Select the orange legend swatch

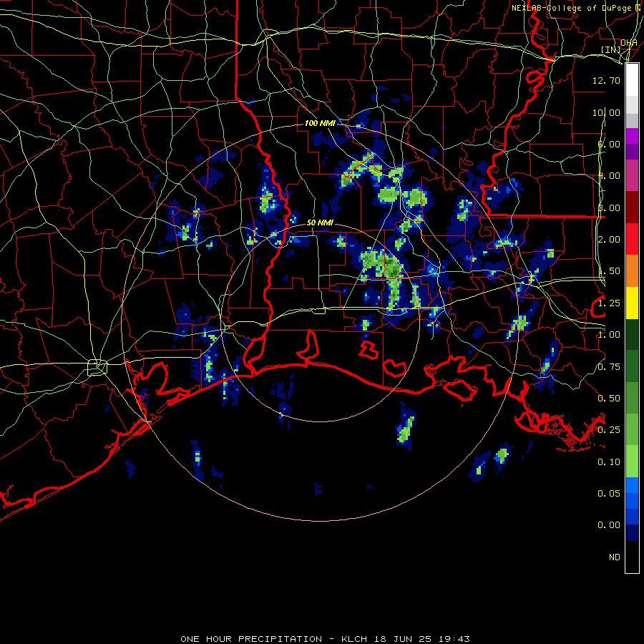(632, 270)
